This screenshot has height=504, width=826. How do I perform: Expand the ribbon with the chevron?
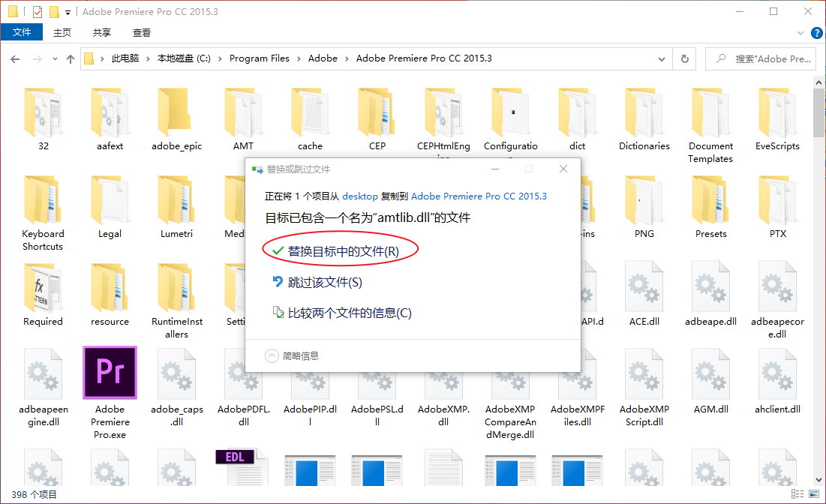click(800, 33)
